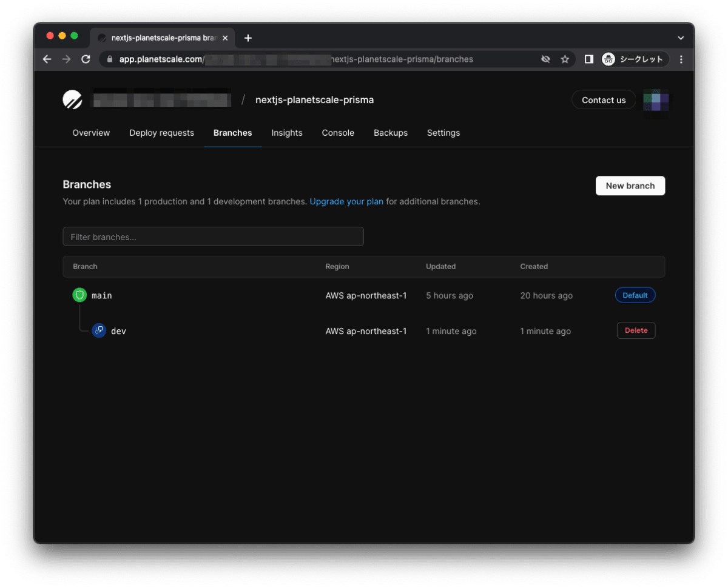Delete the dev branch
728x588 pixels.
636,330
